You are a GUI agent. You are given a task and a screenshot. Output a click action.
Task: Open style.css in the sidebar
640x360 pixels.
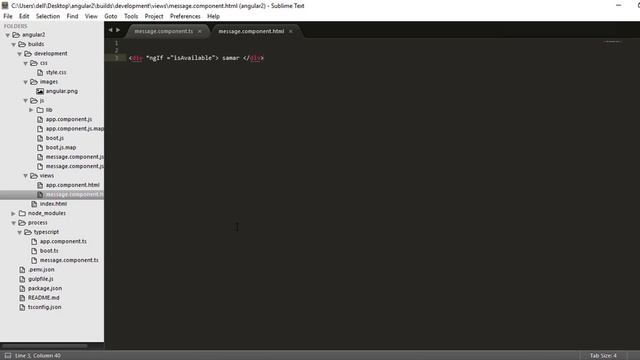click(x=56, y=72)
